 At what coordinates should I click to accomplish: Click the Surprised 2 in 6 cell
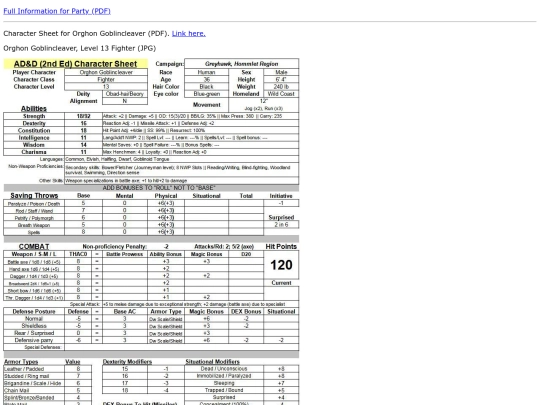tap(281, 225)
